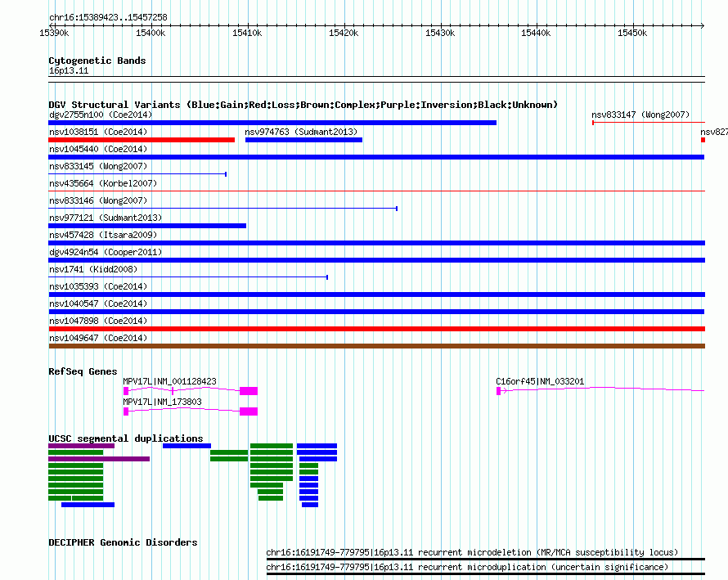Open the nsv1040547 (Coe2014) label

pyautogui.click(x=98, y=303)
